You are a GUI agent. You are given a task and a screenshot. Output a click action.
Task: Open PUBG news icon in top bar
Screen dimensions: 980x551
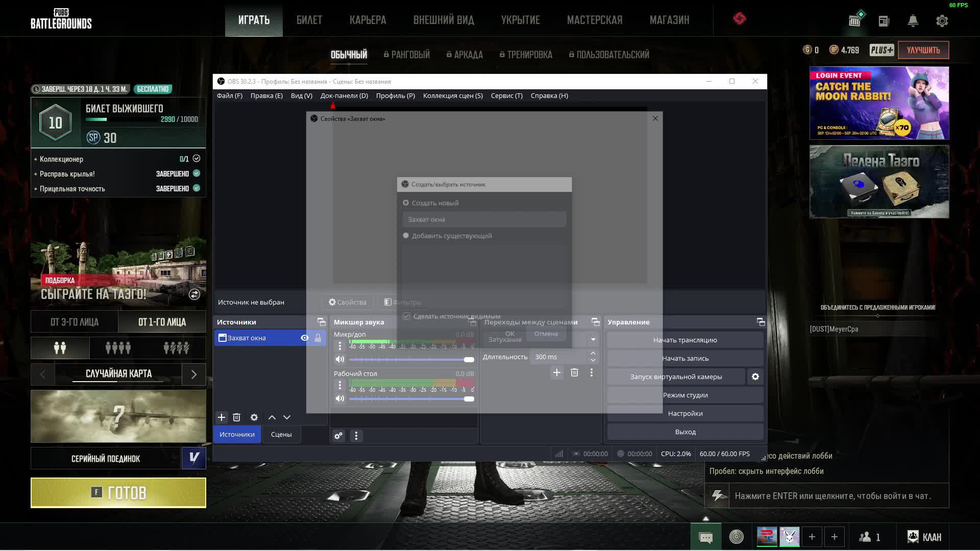(884, 21)
